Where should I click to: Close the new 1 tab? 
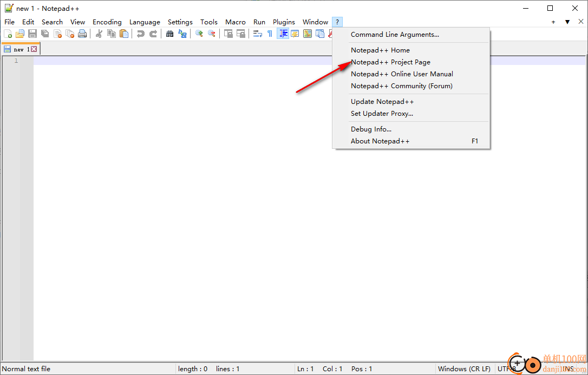34,49
